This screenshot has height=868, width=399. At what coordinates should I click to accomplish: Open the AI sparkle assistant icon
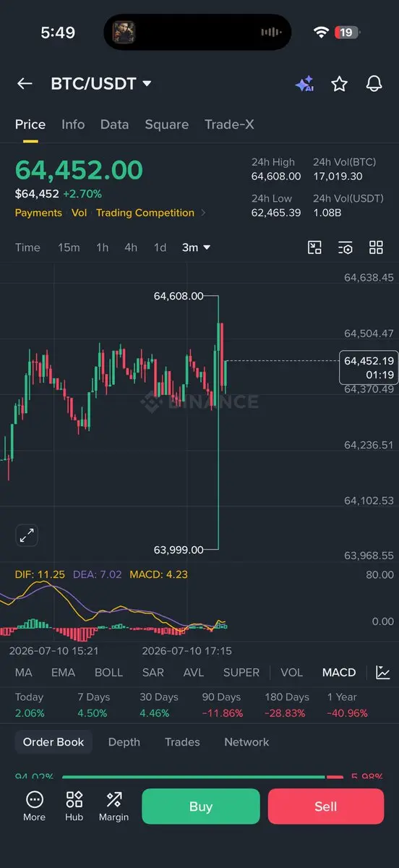(x=304, y=84)
